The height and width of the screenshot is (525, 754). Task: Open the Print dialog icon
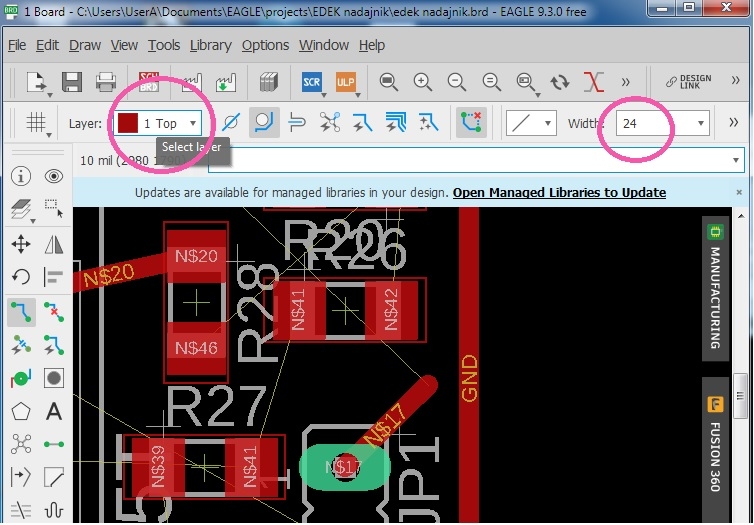click(x=106, y=82)
